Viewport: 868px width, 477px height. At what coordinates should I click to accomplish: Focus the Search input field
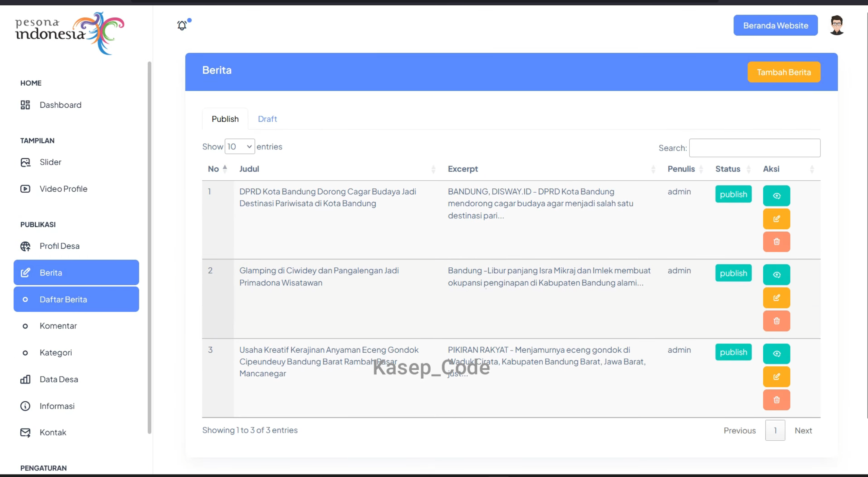point(755,148)
